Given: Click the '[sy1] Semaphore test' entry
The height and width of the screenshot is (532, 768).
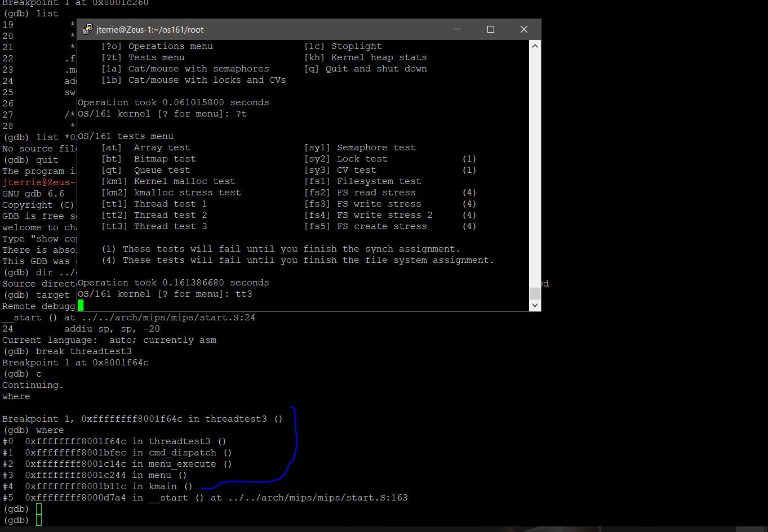Looking at the screenshot, I should 360,147.
